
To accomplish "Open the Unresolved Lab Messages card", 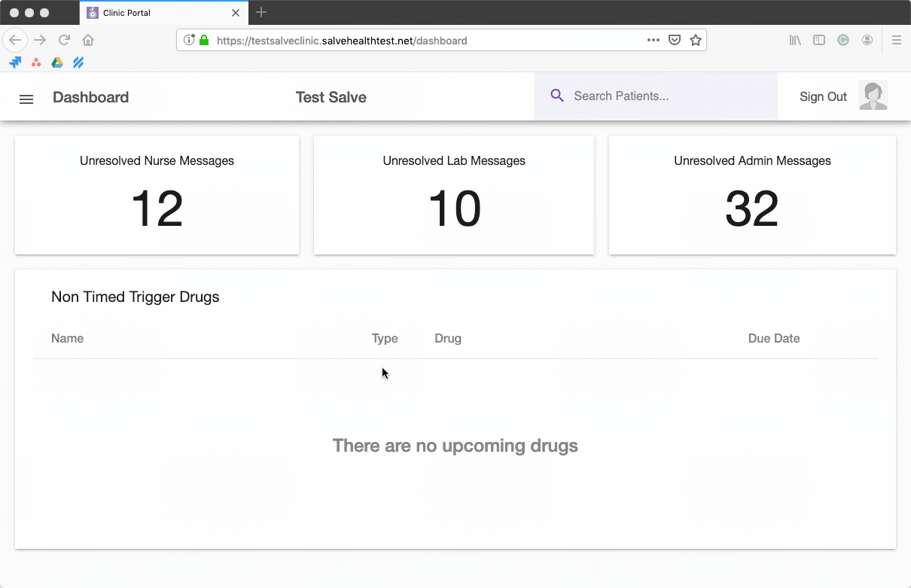I will [x=454, y=195].
